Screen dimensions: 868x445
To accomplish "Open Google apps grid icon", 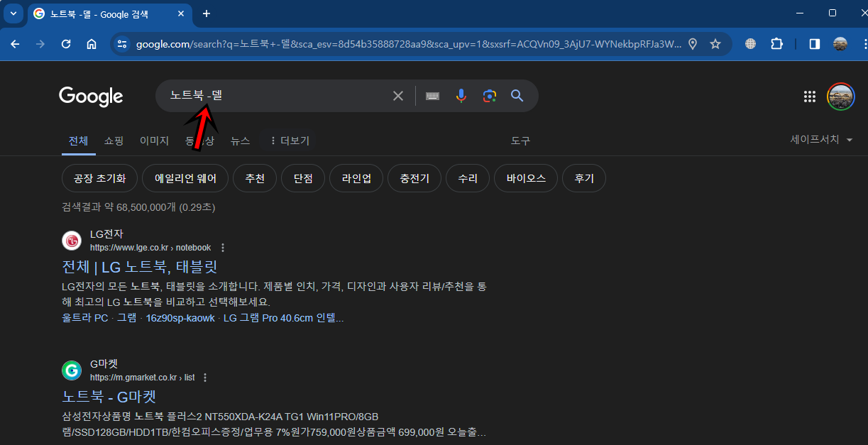I will [x=810, y=97].
